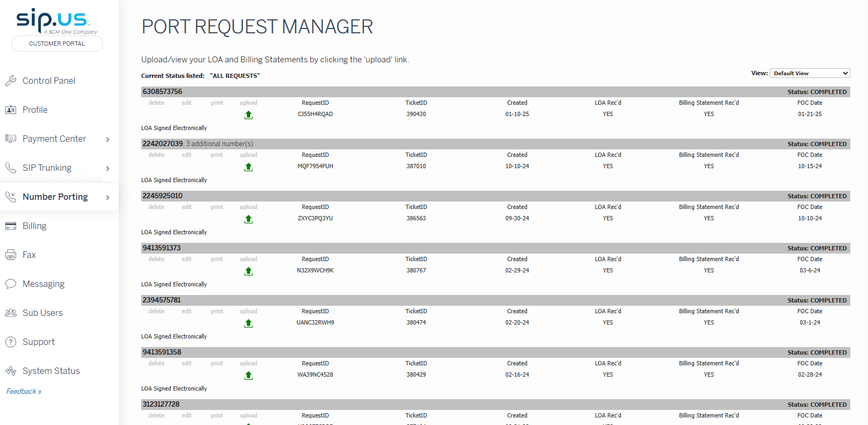The width and height of the screenshot is (868, 425).
Task: Click FOC date 10-15-24
Action: coord(810,166)
